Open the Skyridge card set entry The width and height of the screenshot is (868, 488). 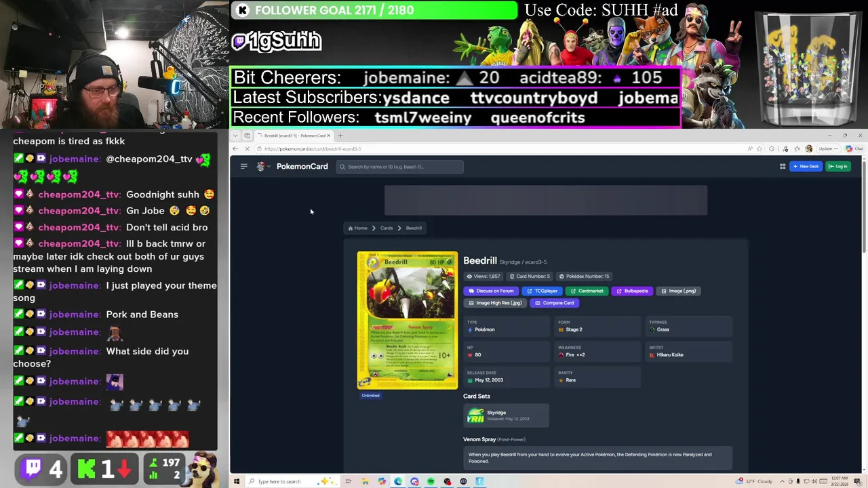pos(506,415)
